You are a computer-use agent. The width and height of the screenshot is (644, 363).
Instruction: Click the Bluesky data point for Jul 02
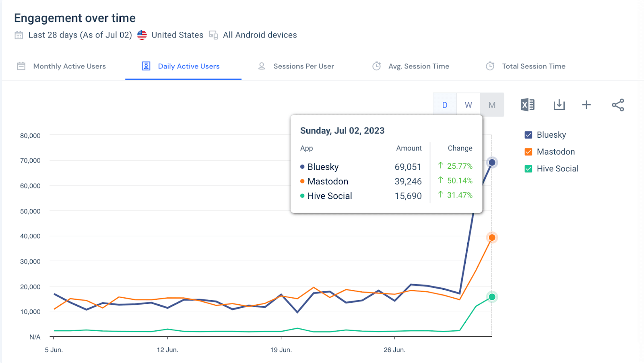point(492,162)
